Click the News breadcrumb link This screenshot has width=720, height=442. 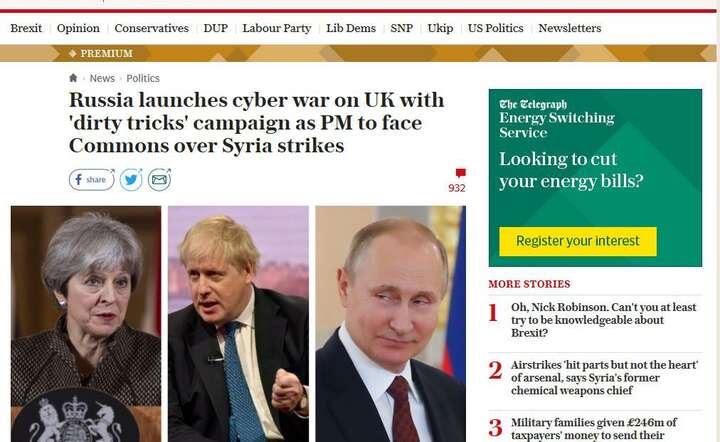pyautogui.click(x=102, y=78)
